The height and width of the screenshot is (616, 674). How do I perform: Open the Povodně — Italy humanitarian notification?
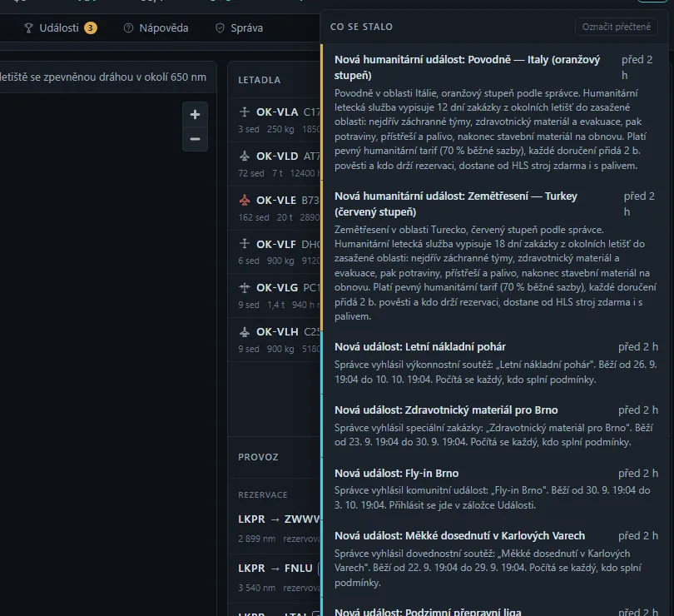pos(494,112)
